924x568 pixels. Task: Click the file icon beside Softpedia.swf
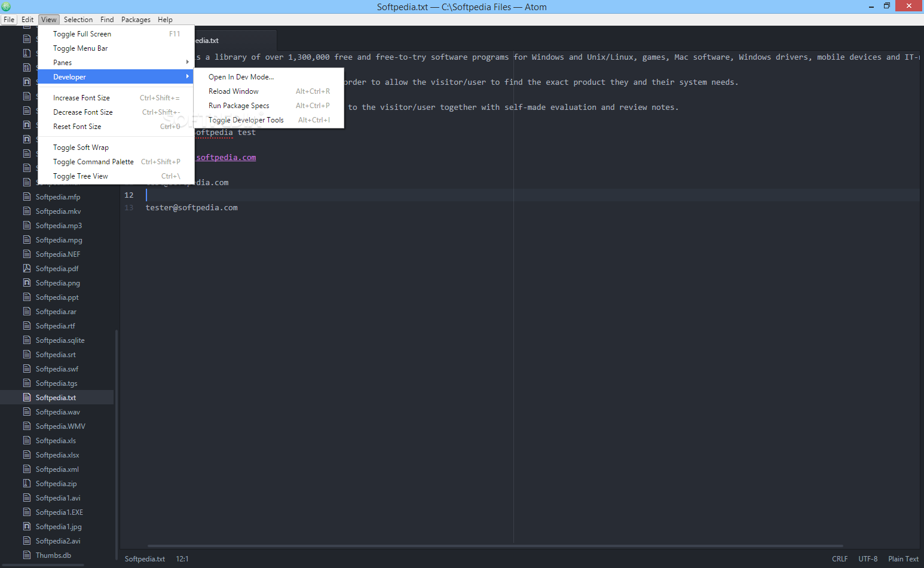pos(27,369)
